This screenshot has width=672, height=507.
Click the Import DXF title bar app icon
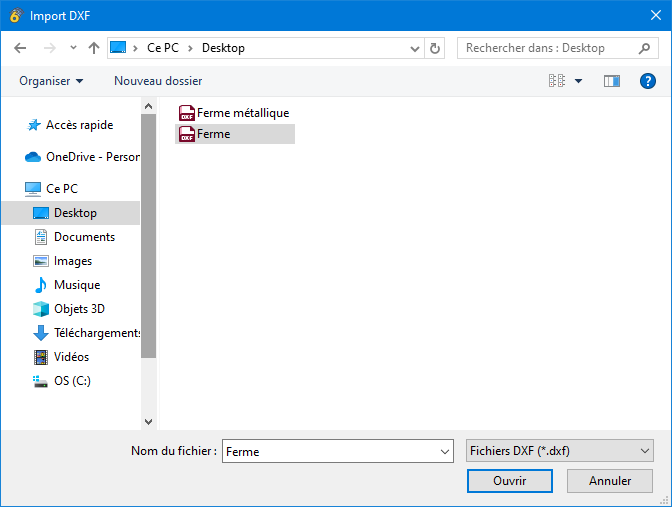pyautogui.click(x=16, y=15)
